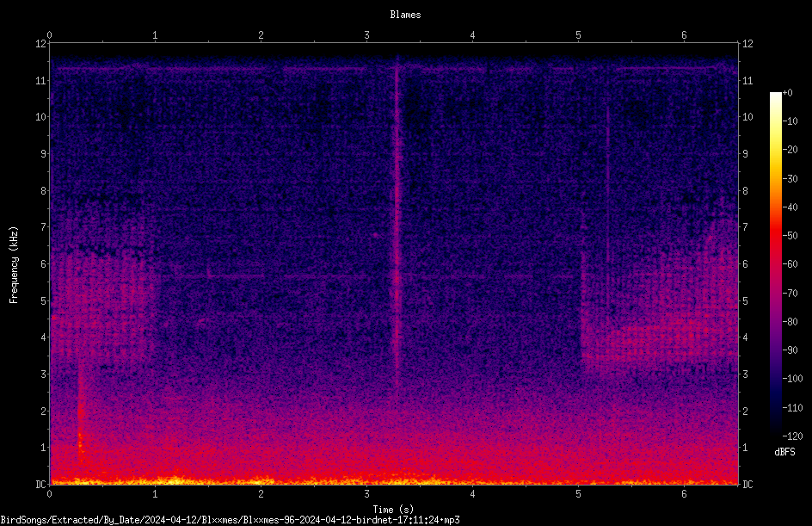Click the dBFS colorbar unit label
Image resolution: width=812 pixels, height=526 pixels.
coord(784,452)
